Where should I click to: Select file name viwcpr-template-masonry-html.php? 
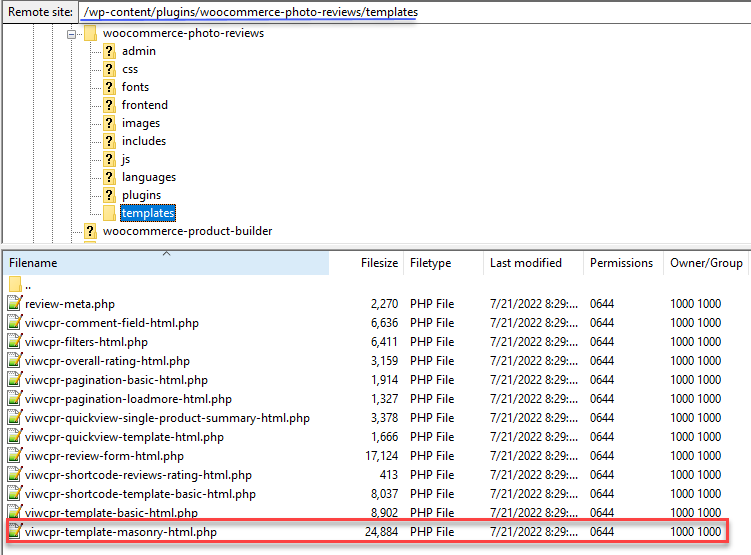click(121, 532)
